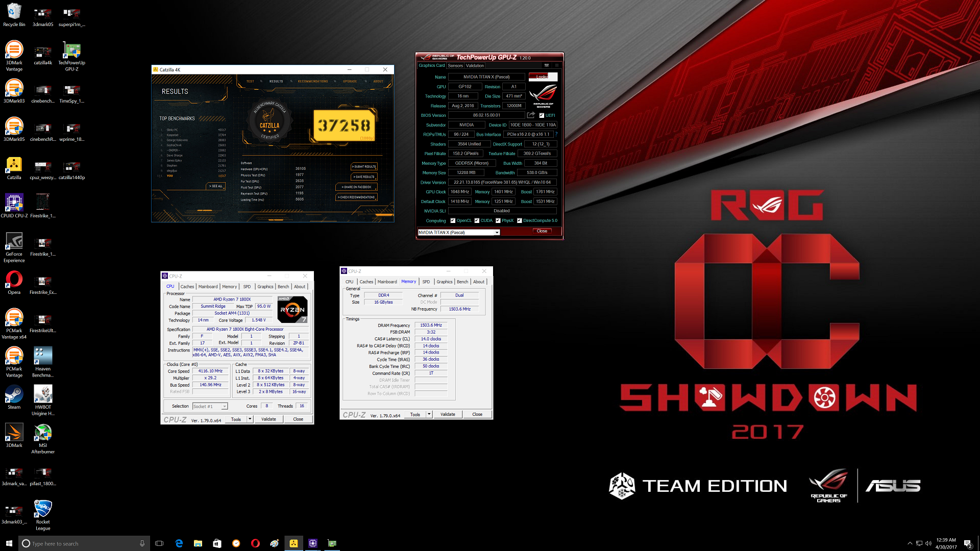
Task: Toggle the DirectCompute 5.0 checkbox
Action: [x=520, y=221]
